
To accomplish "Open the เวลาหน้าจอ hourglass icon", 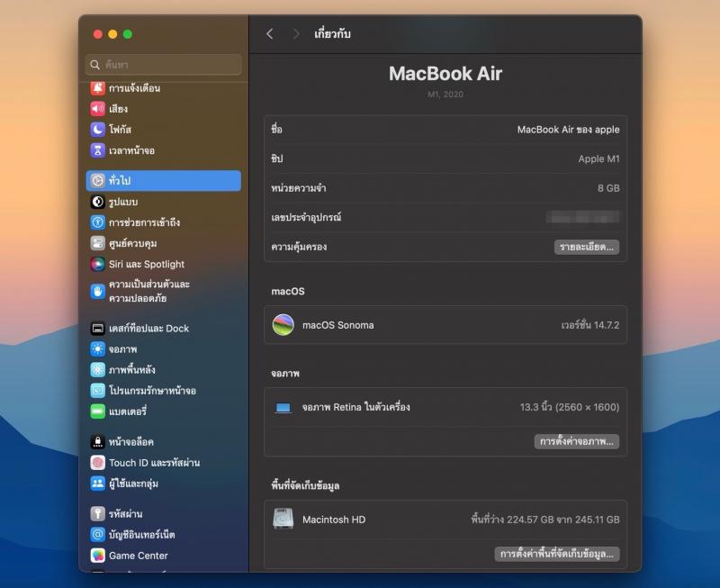I will click(97, 150).
